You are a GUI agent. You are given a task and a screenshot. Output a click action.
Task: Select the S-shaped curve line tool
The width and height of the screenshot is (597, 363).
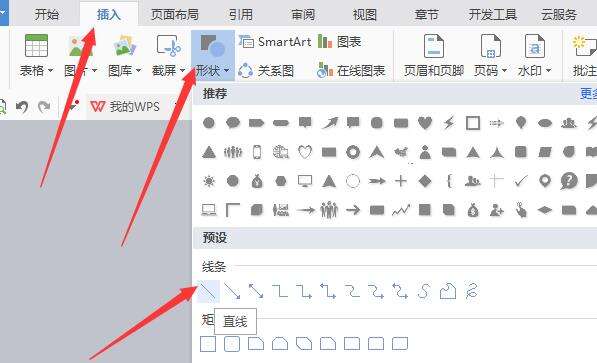(x=424, y=291)
